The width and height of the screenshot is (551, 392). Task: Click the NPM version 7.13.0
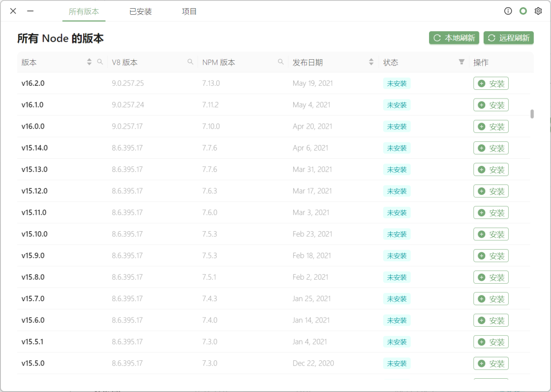[211, 83]
